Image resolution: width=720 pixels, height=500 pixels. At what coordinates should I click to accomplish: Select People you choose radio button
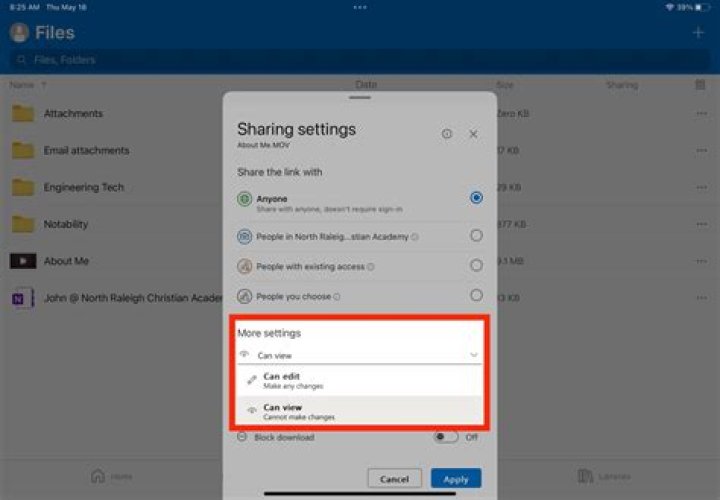point(476,295)
